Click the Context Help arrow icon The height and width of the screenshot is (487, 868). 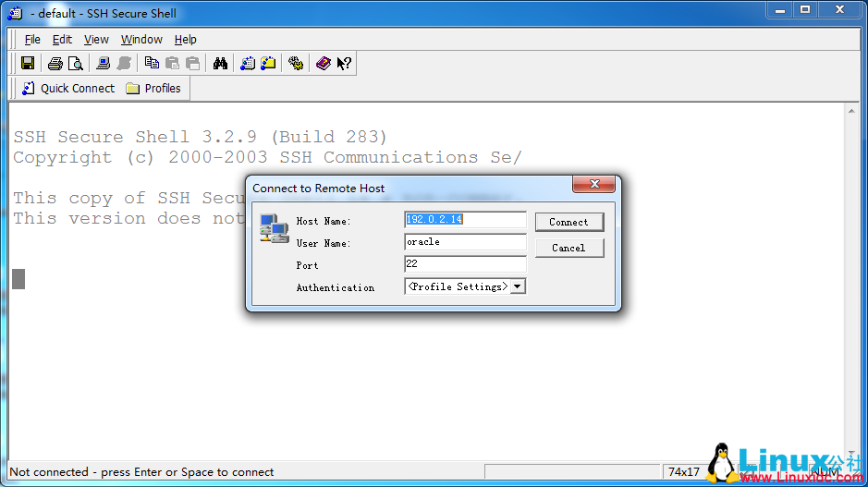[x=344, y=63]
